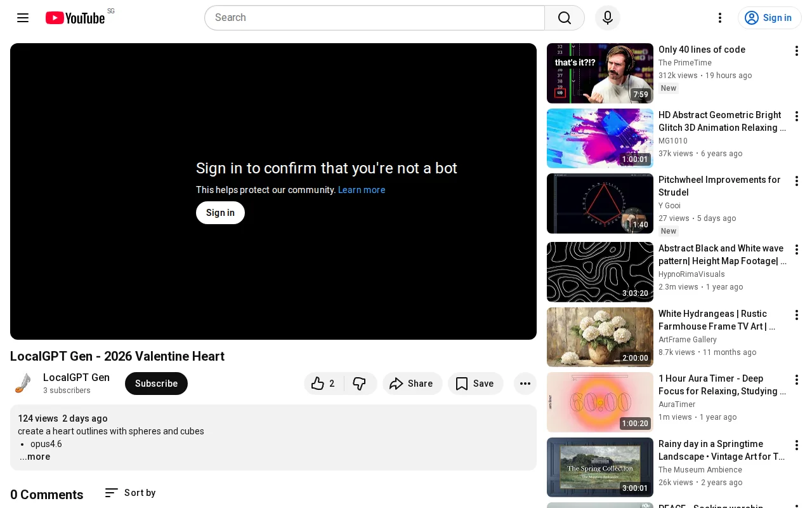Open 'Rainy day in a Springtime' title
This screenshot has width=812, height=508.
[722, 450]
